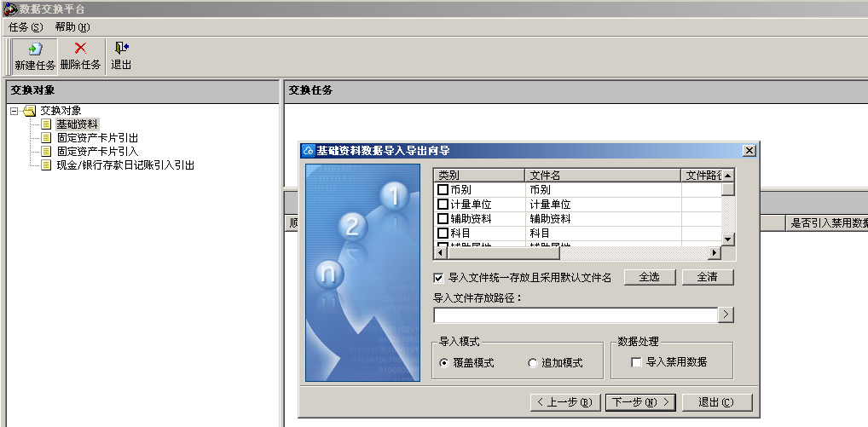This screenshot has width=868, height=427.
Task: Click the 删除任务 red X icon
Action: point(80,49)
